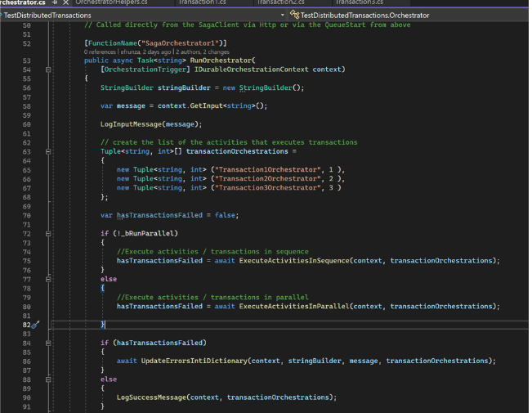
Task: Collapse transactionOrchestrations array at line 63
Action: tap(48, 152)
